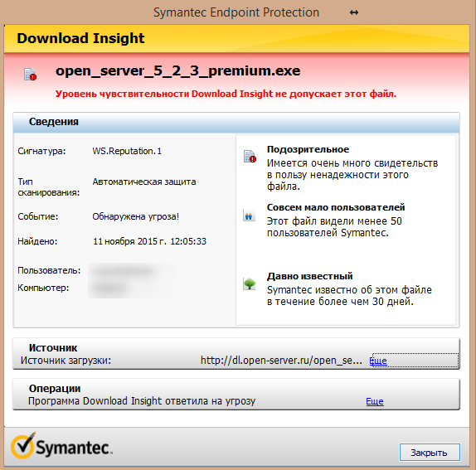Click the Подозрительное heading
This screenshot has height=470, width=476.
coord(308,149)
